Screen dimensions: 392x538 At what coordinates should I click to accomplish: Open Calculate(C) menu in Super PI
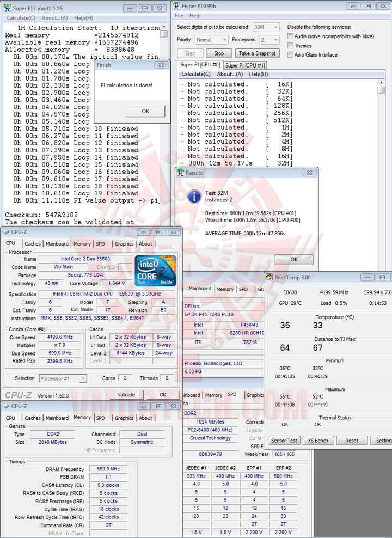pos(21,18)
